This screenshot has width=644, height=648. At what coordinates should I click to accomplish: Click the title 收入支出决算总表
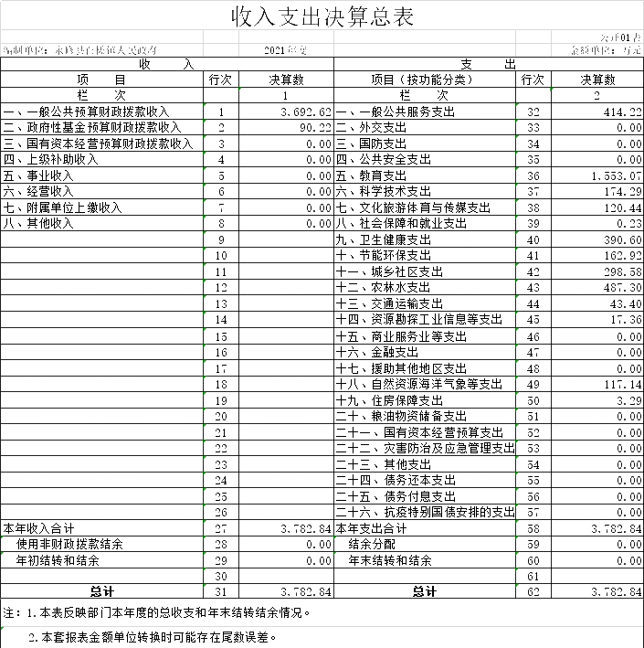click(x=322, y=16)
